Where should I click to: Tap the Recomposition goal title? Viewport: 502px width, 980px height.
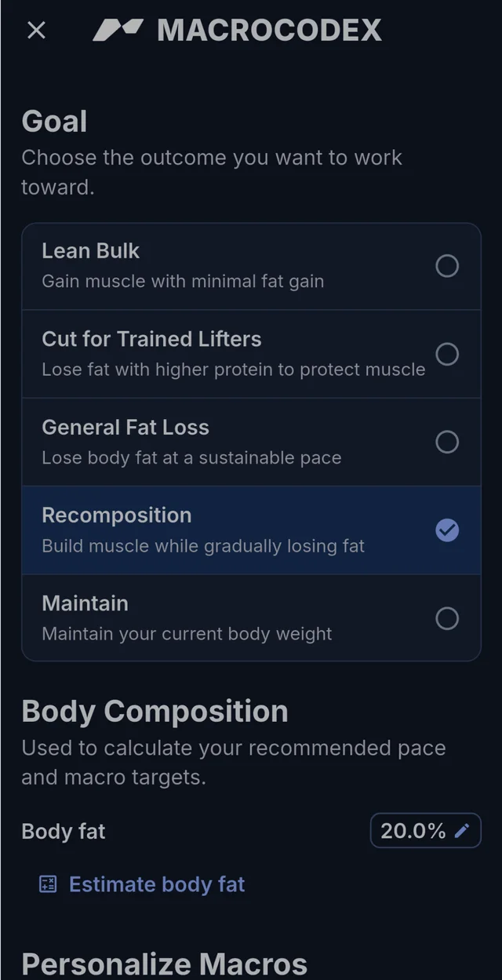(x=117, y=516)
